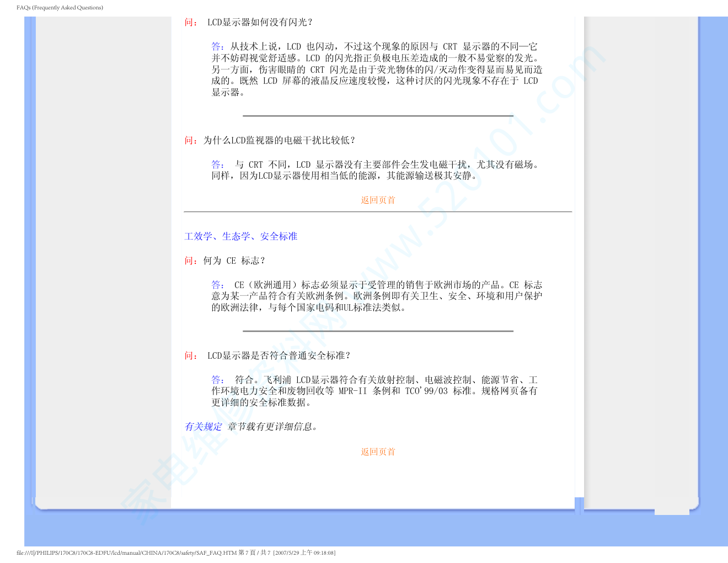Click the question 'LCD显示器是否符合普通安全标准?'
The height and width of the screenshot is (563, 728).
(279, 355)
